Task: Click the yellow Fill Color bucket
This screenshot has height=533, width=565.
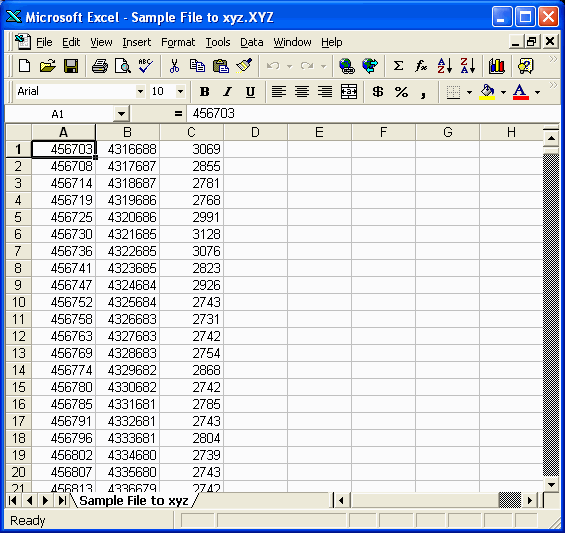Action: pos(487,92)
